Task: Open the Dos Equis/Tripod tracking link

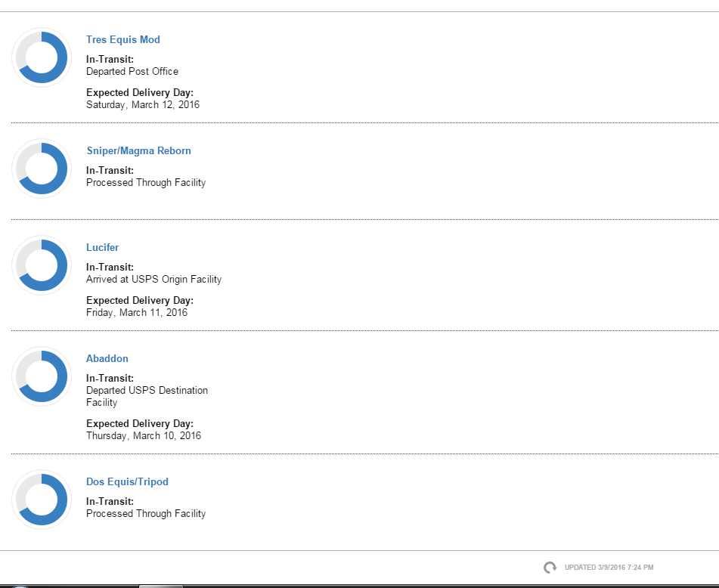Action: (127, 482)
